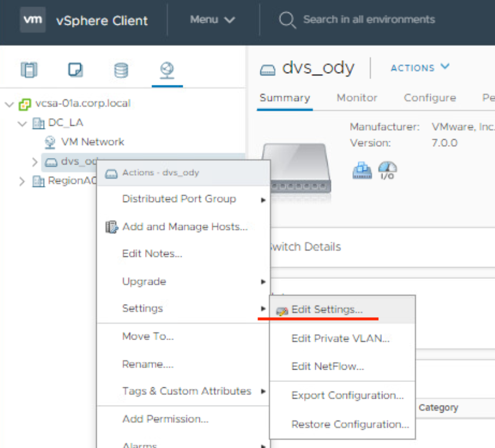Select DC_LA datacenter in the tree
This screenshot has width=495, height=448.
click(x=65, y=123)
